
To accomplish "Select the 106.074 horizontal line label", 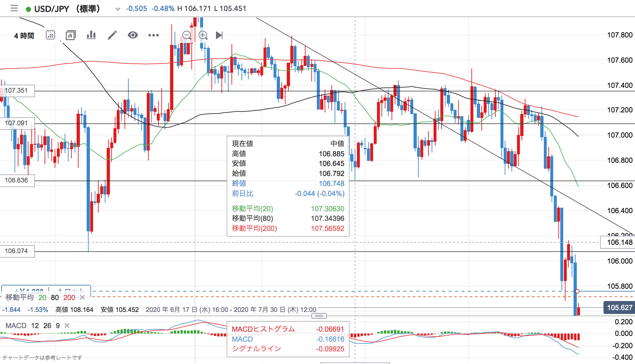I will tap(17, 251).
